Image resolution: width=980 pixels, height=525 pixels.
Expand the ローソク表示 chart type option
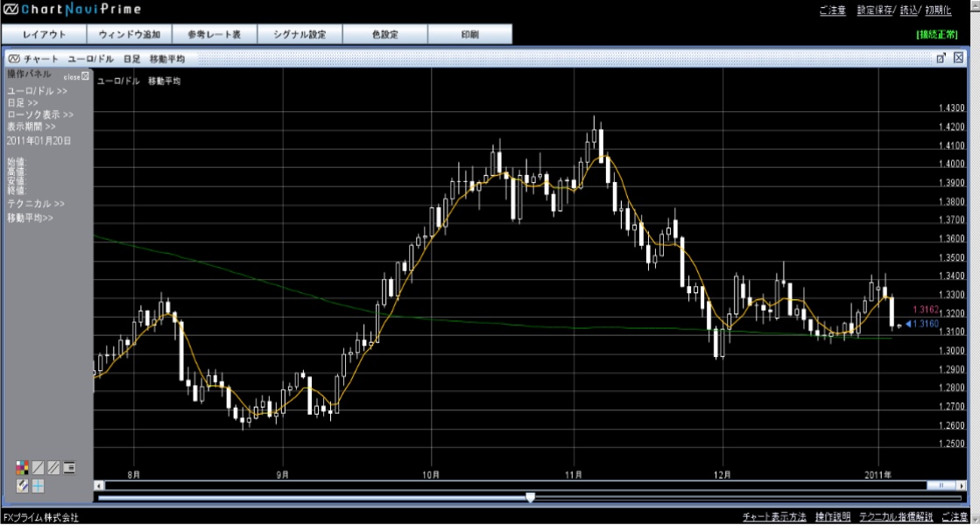[39, 115]
